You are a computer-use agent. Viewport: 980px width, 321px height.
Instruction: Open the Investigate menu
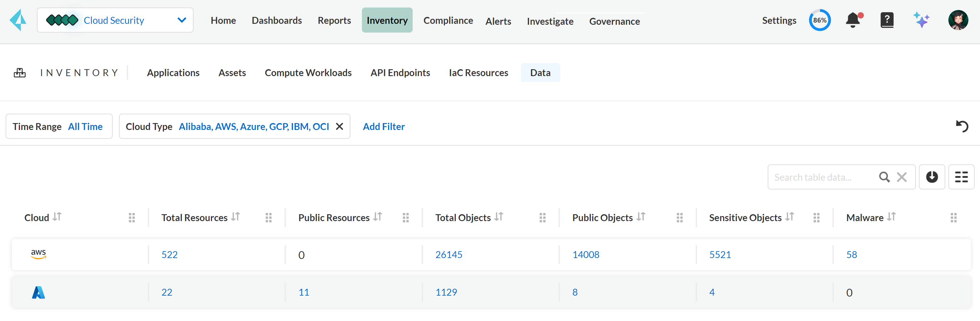coord(550,21)
